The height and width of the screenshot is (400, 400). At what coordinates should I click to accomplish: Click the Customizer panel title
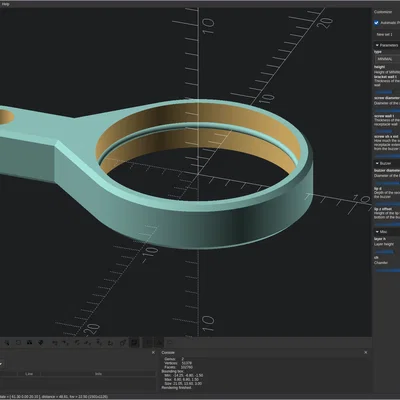[x=383, y=12]
